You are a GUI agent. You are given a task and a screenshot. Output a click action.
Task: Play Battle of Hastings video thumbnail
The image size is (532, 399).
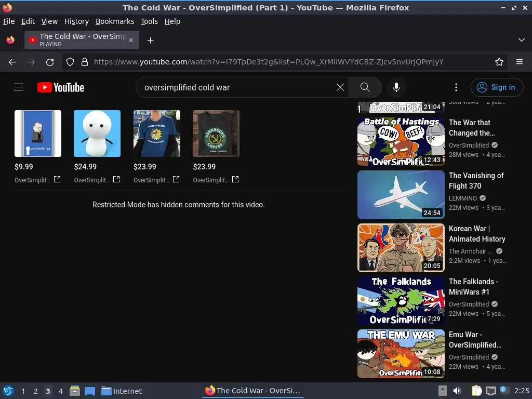coord(401,142)
